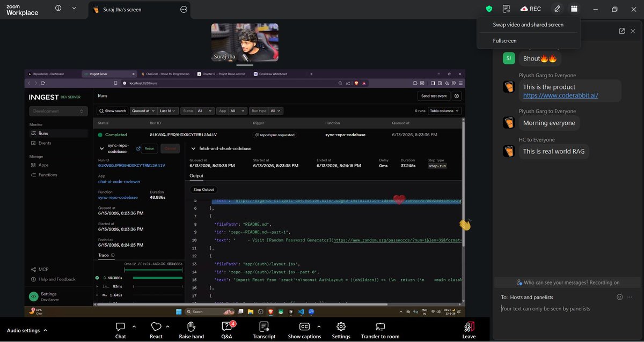Select the Trace tab
Viewport: 644px width, 342px height.
coord(103,255)
